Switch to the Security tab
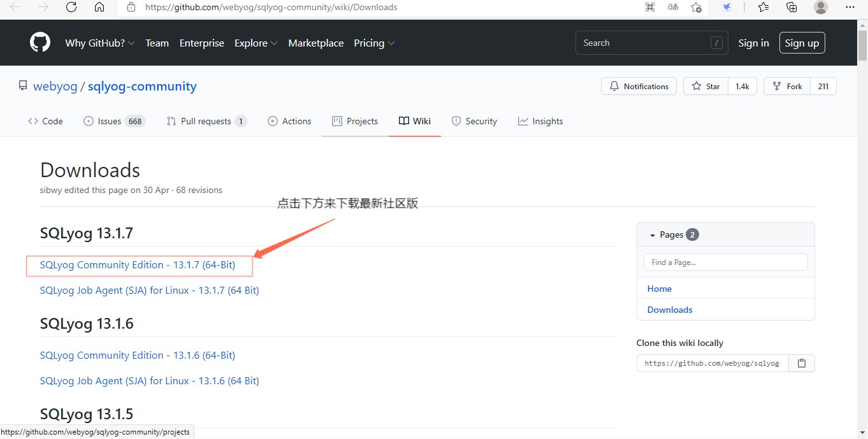868x439 pixels. (x=474, y=121)
